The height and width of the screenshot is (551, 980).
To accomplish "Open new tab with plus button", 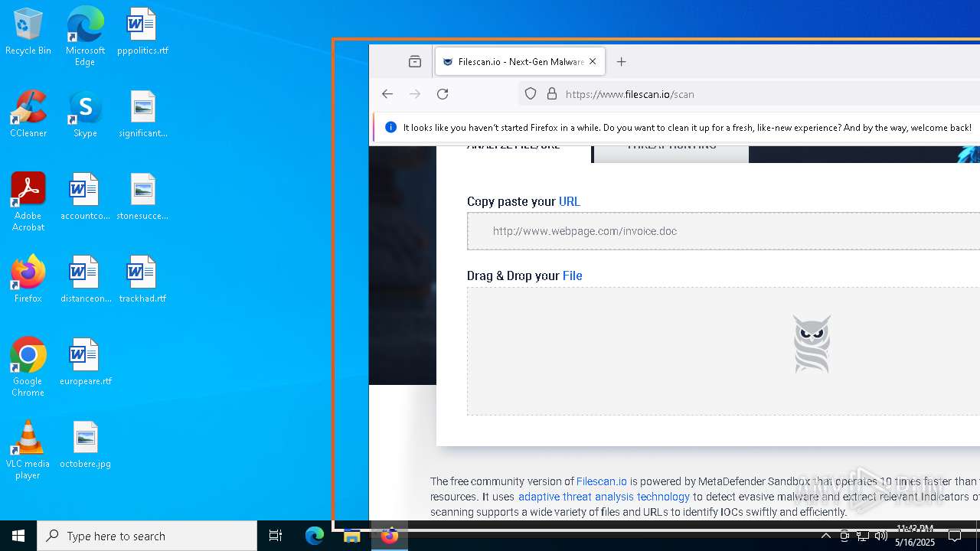I will pos(621,62).
